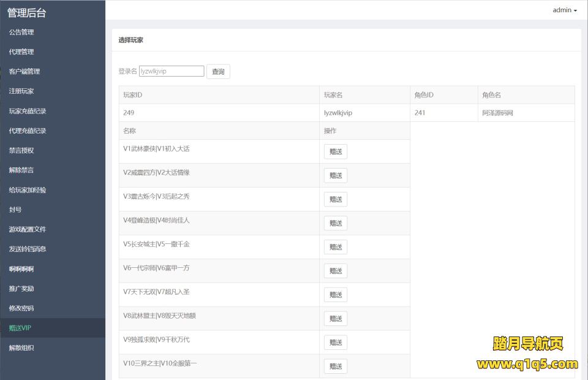Click the 查询 search button
This screenshot has width=588, height=380.
(218, 72)
